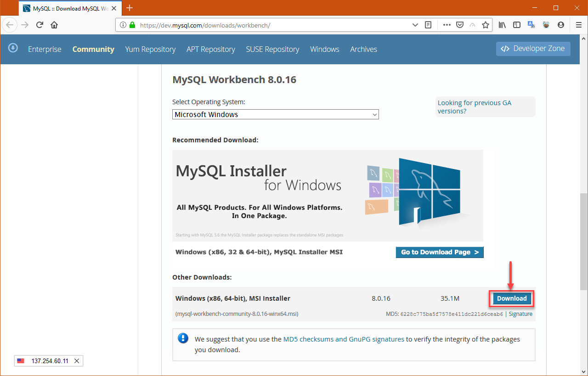Screen dimensions: 588x376
Task: Open the translate extension icon
Action: point(531,25)
